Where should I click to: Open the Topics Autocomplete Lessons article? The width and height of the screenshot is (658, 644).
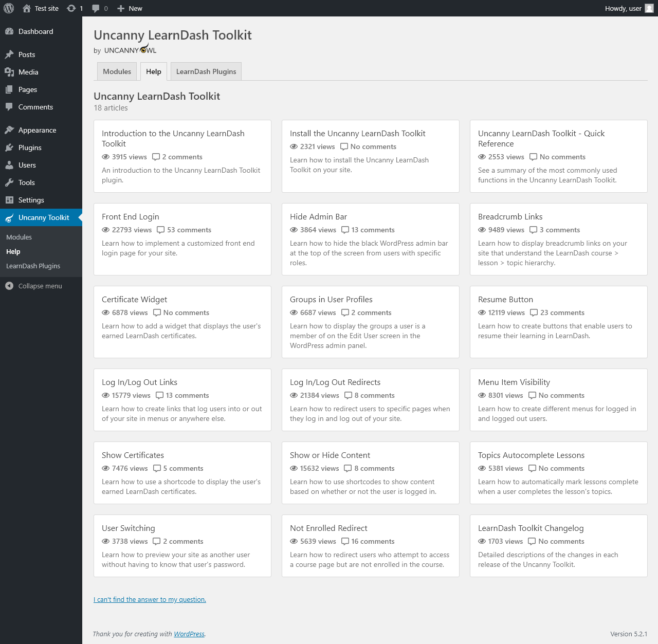click(559, 473)
